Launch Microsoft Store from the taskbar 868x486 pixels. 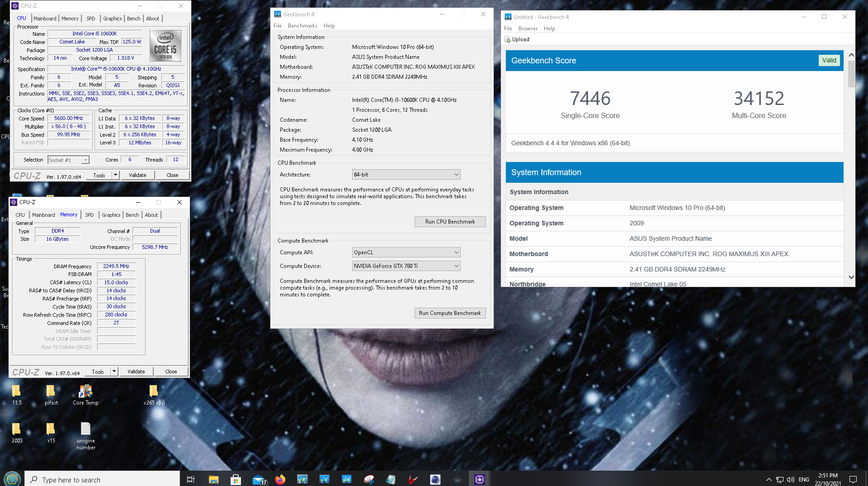236,479
